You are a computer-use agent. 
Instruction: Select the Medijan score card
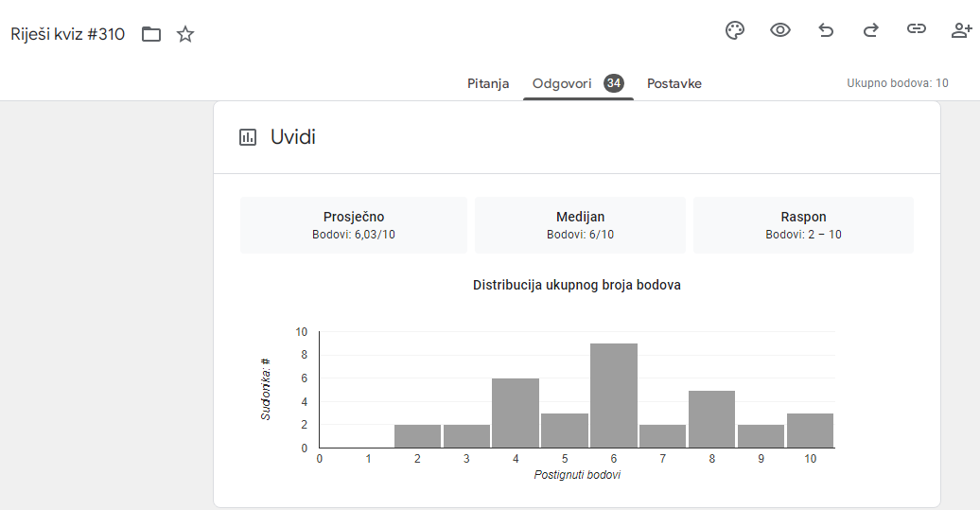580,225
